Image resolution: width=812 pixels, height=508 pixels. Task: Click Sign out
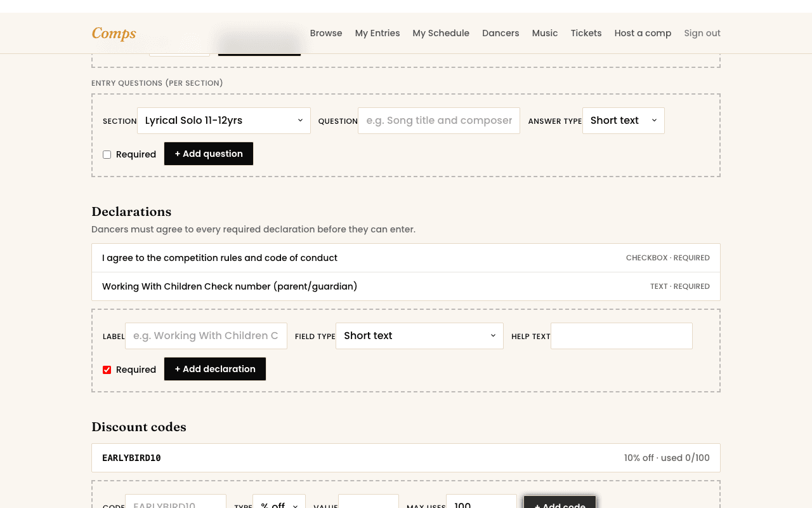[702, 33]
